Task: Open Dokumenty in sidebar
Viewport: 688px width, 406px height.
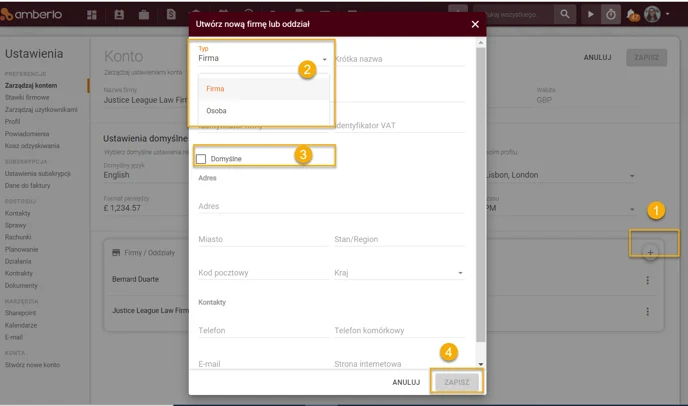Action: (x=21, y=285)
